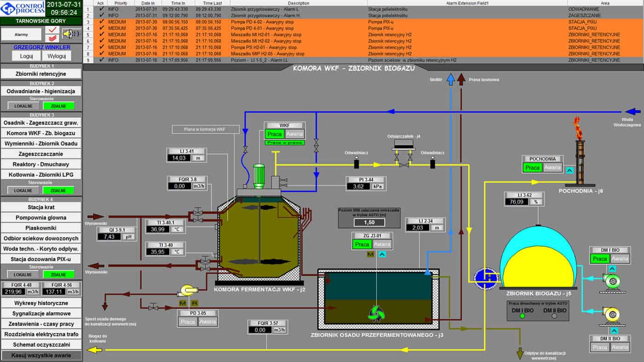Select the green WKF mixer motor
Image resolution: width=644 pixels, height=362 pixels.
tap(258, 175)
